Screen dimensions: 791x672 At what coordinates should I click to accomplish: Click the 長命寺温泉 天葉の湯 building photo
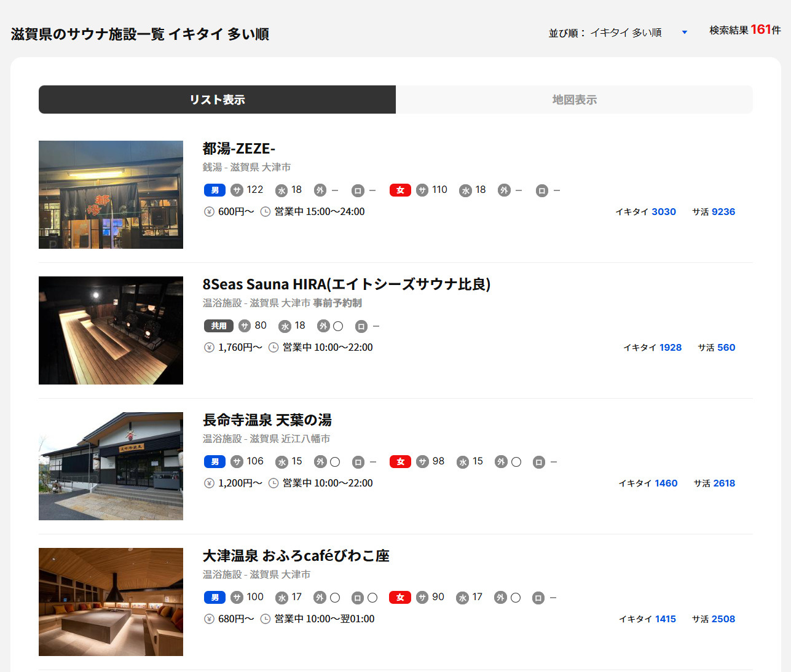pos(111,466)
